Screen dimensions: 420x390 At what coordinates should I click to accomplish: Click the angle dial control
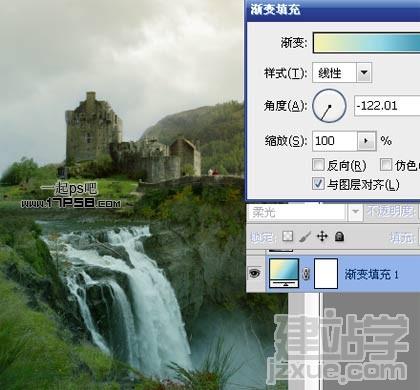click(x=329, y=106)
